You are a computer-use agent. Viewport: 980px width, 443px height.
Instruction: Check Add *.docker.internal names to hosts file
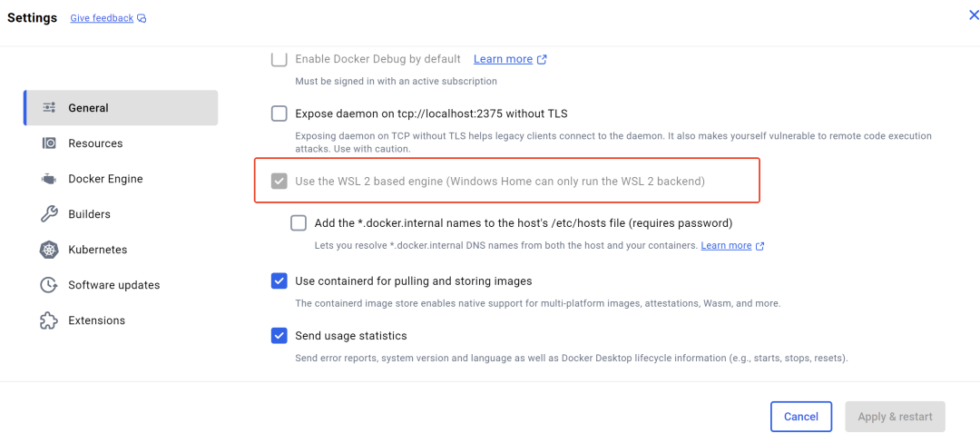coord(299,223)
